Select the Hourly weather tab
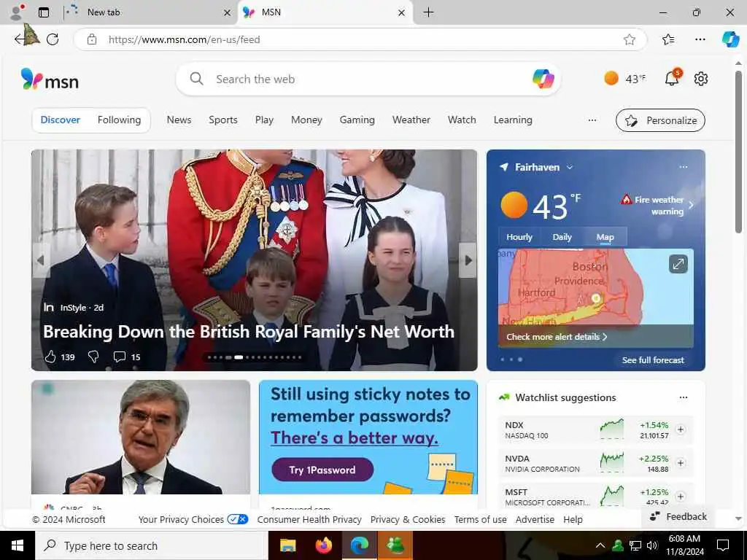This screenshot has height=560, width=747. (519, 237)
